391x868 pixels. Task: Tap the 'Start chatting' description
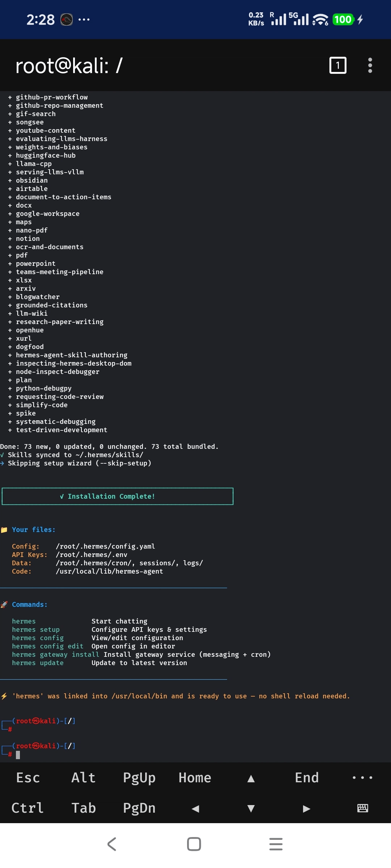coord(119,621)
